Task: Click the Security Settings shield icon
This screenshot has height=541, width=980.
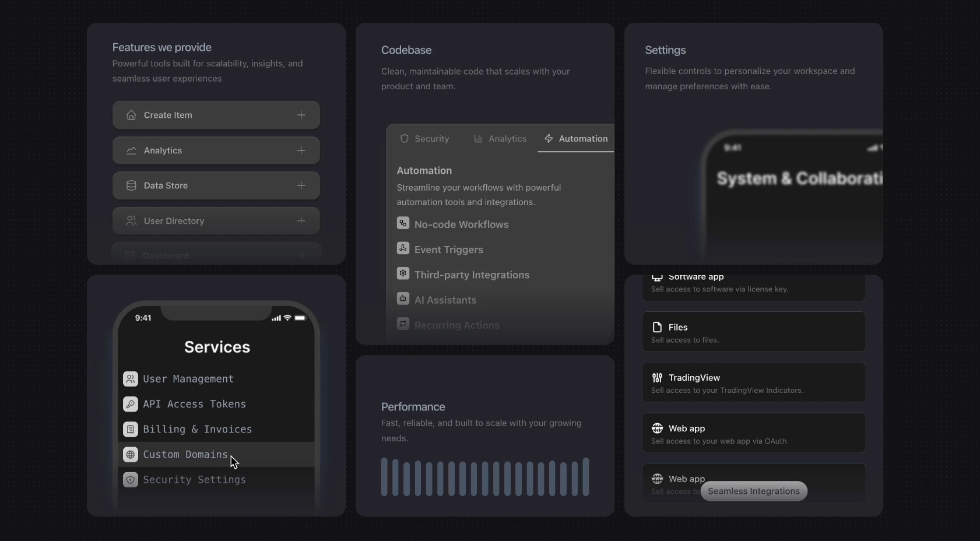Action: click(131, 480)
